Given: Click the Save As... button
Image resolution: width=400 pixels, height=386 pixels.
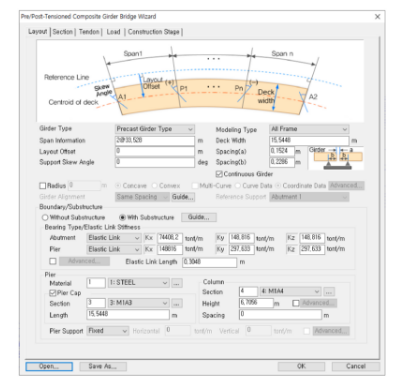Looking at the screenshot, I should pyautogui.click(x=103, y=366).
